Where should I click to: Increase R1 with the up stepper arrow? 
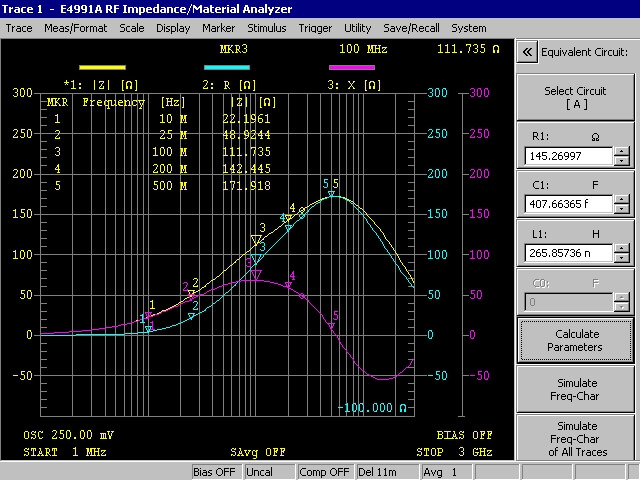point(622,151)
